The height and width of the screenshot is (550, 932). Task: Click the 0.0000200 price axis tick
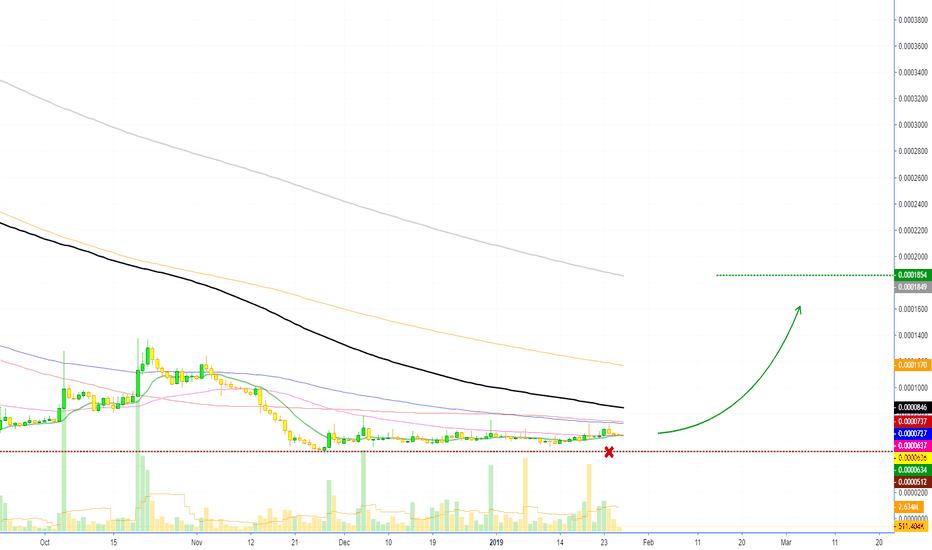click(x=913, y=493)
